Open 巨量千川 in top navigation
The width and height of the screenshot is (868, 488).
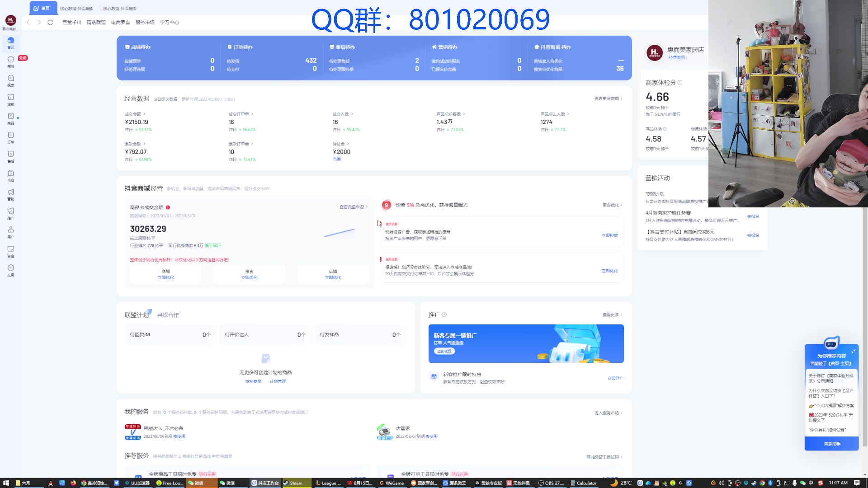click(x=71, y=22)
